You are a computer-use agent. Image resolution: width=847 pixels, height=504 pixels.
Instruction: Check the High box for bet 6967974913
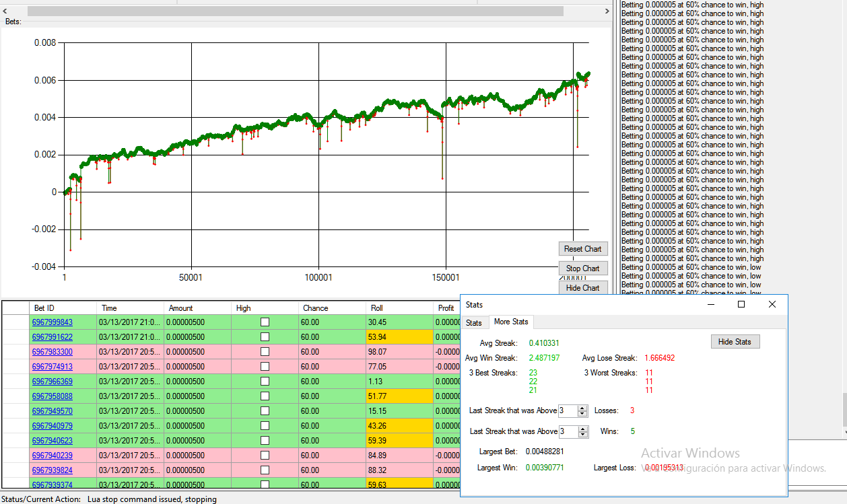tap(265, 367)
